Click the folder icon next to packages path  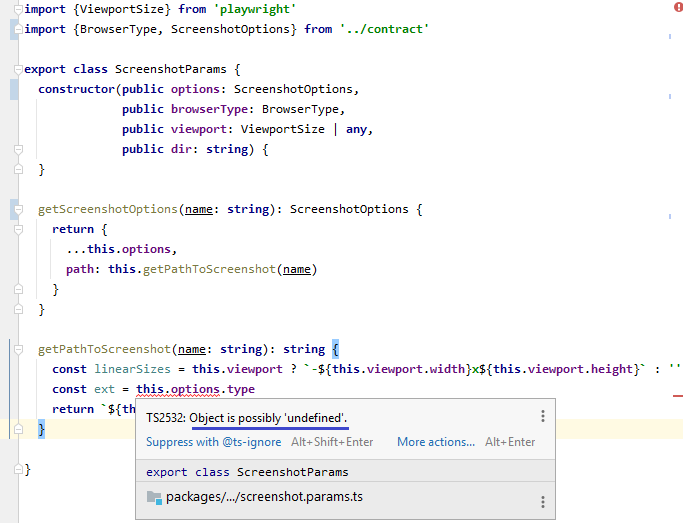point(154,497)
